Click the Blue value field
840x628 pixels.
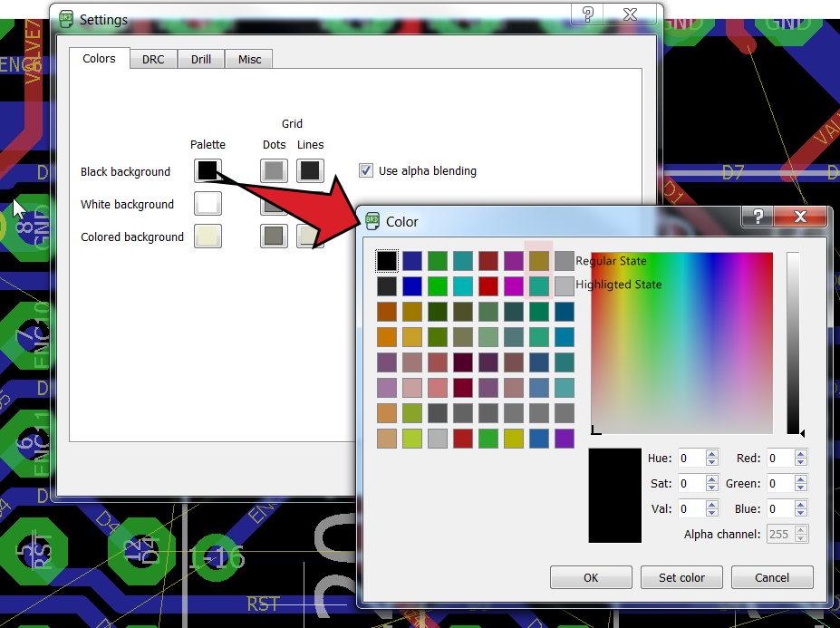(x=780, y=508)
